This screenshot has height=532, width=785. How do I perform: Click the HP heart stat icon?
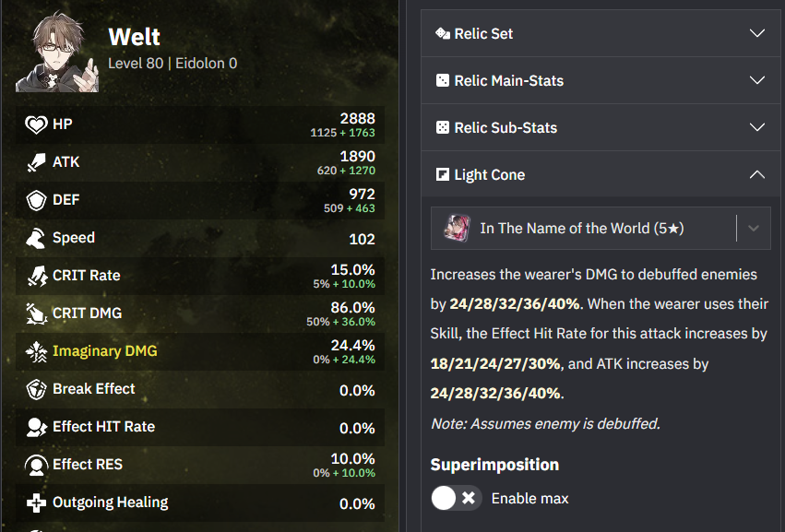36,124
